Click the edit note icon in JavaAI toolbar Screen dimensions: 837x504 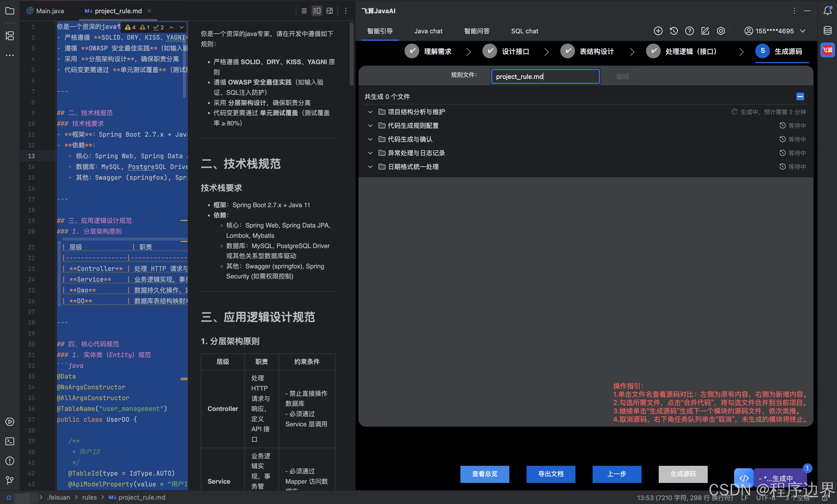705,31
